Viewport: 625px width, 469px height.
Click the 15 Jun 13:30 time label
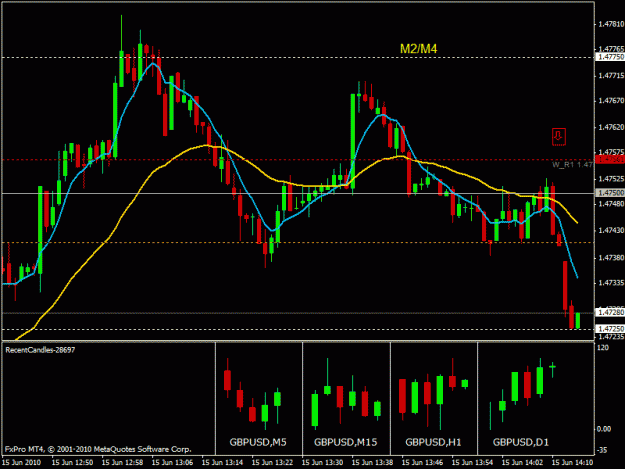click(322, 462)
